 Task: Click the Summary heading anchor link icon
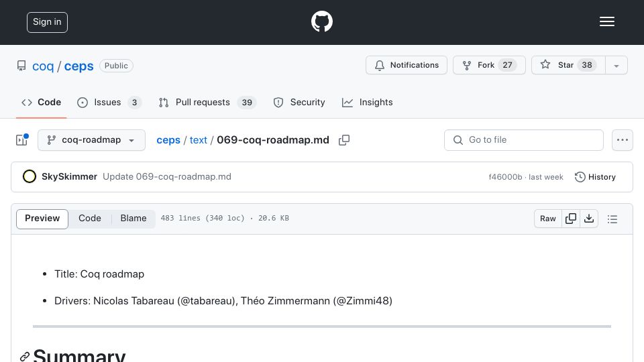point(25,356)
